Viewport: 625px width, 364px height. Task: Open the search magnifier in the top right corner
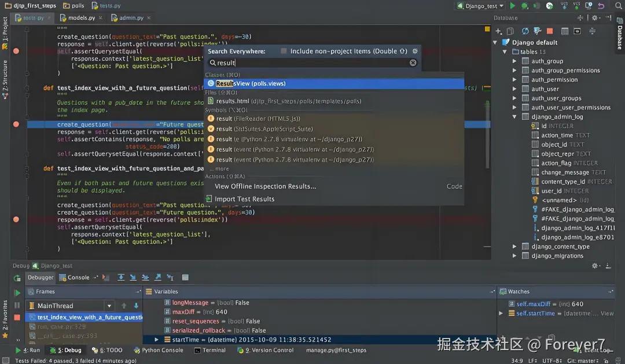click(x=618, y=6)
